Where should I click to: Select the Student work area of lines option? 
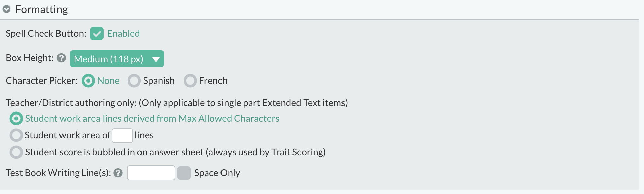pos(16,135)
